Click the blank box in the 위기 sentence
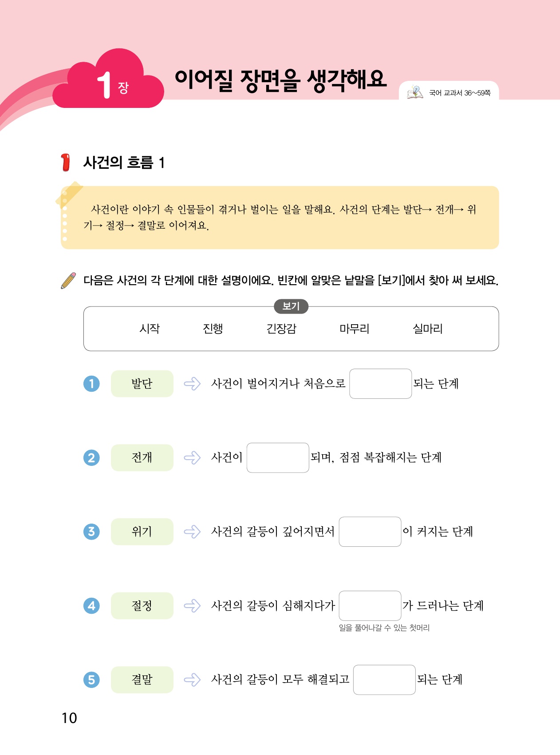 (370, 532)
